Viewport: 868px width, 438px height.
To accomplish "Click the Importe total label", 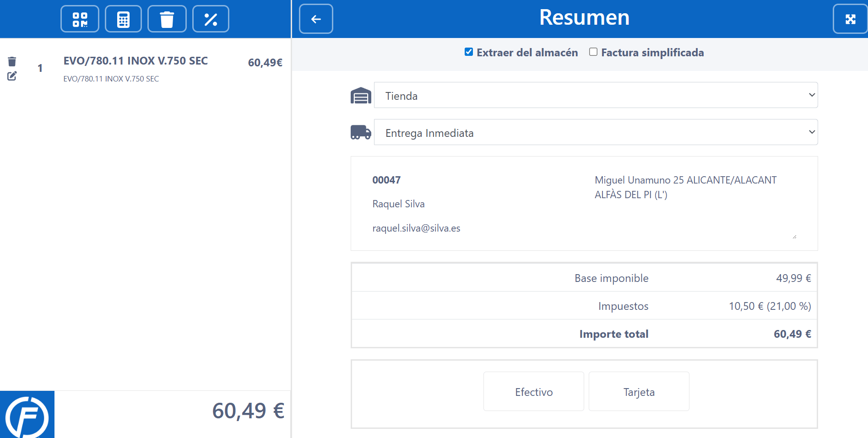I will click(x=614, y=334).
